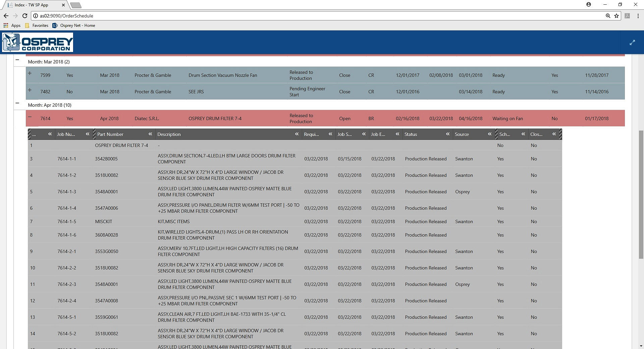Screen dimensions: 644x349
Task: Select job number '7614-2-4'
Action: click(x=67, y=301)
